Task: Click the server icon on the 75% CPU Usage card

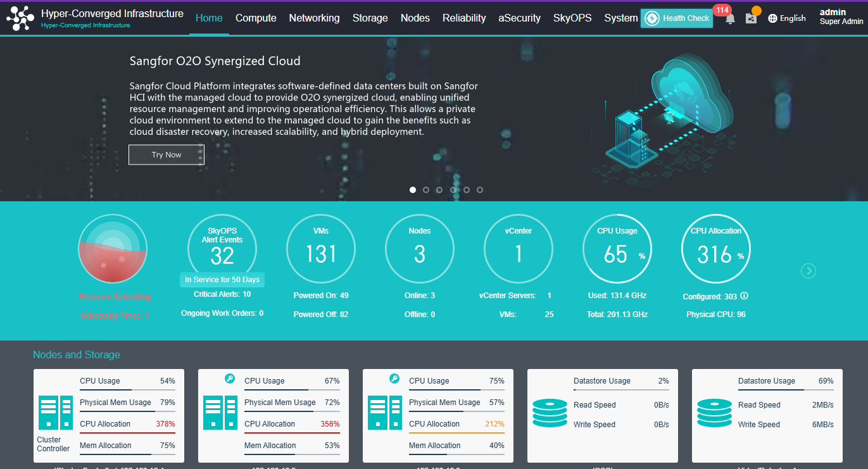Action: [x=386, y=412]
